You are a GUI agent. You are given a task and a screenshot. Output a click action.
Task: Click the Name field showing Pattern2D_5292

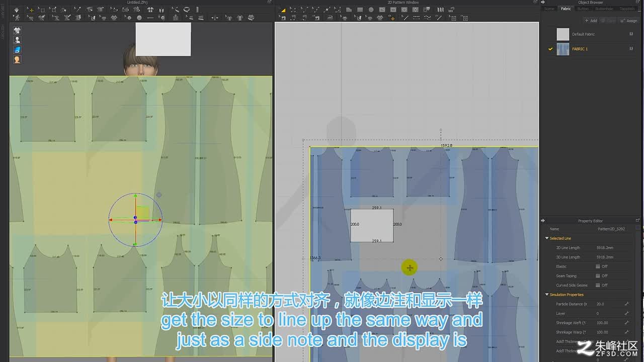[x=611, y=229]
